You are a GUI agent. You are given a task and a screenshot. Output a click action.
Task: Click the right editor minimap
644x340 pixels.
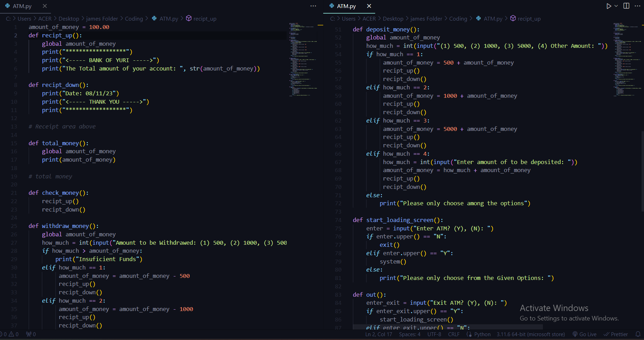tap(627, 59)
